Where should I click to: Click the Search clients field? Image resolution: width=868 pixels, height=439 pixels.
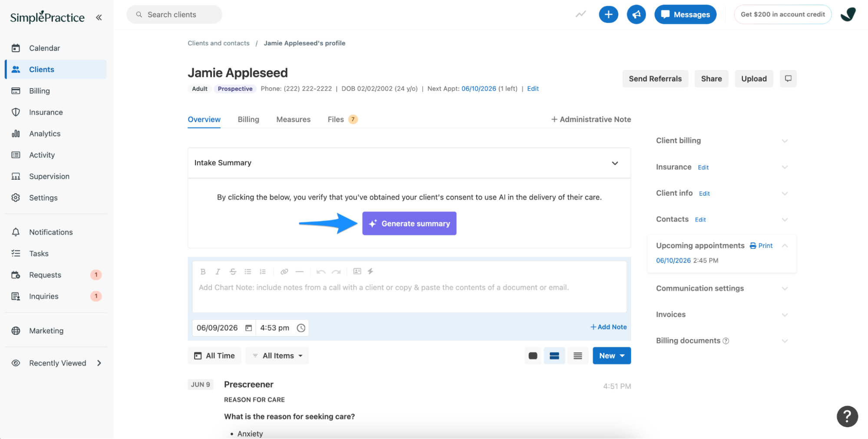point(174,14)
